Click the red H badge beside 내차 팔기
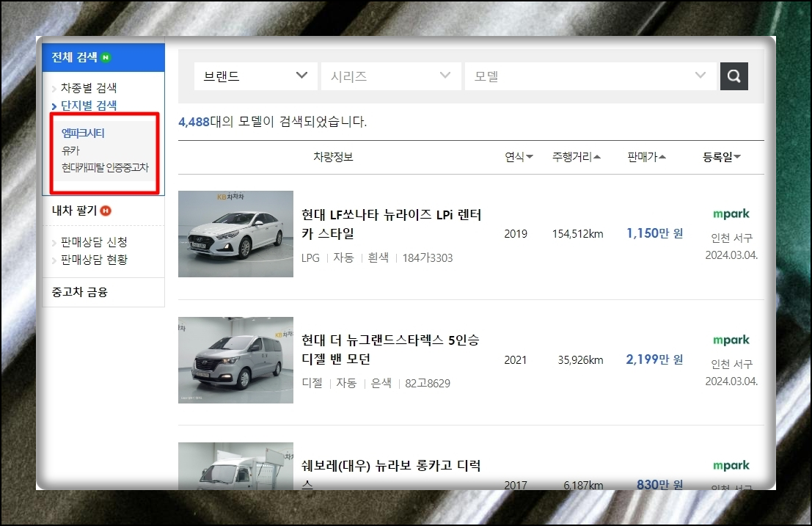Image resolution: width=812 pixels, height=526 pixels. tap(106, 211)
